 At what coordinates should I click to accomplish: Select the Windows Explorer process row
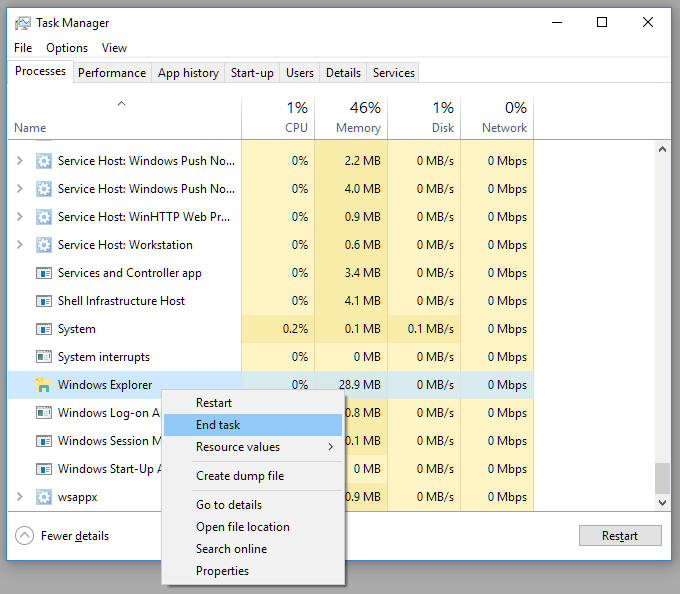tap(271, 385)
